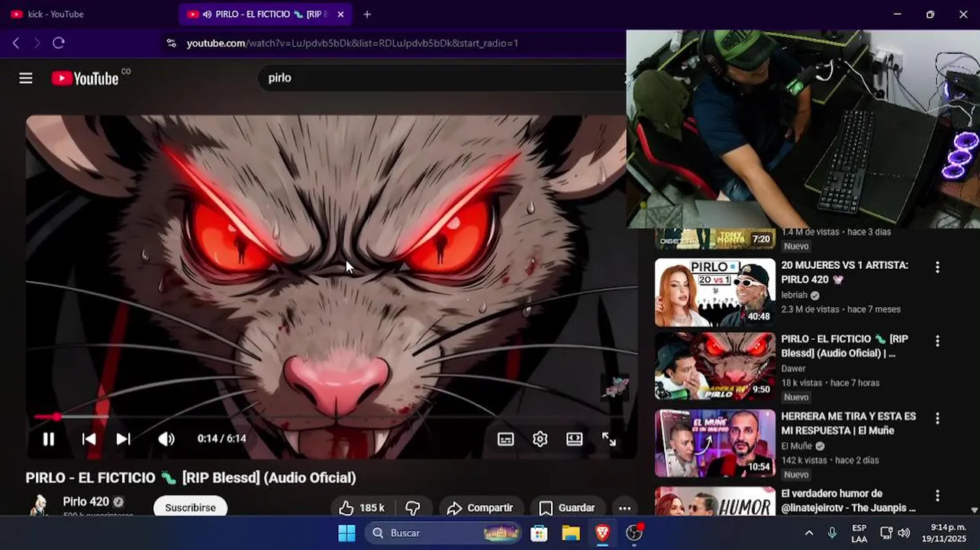Image resolution: width=980 pixels, height=550 pixels.
Task: Open network tray icon
Action: tap(886, 533)
